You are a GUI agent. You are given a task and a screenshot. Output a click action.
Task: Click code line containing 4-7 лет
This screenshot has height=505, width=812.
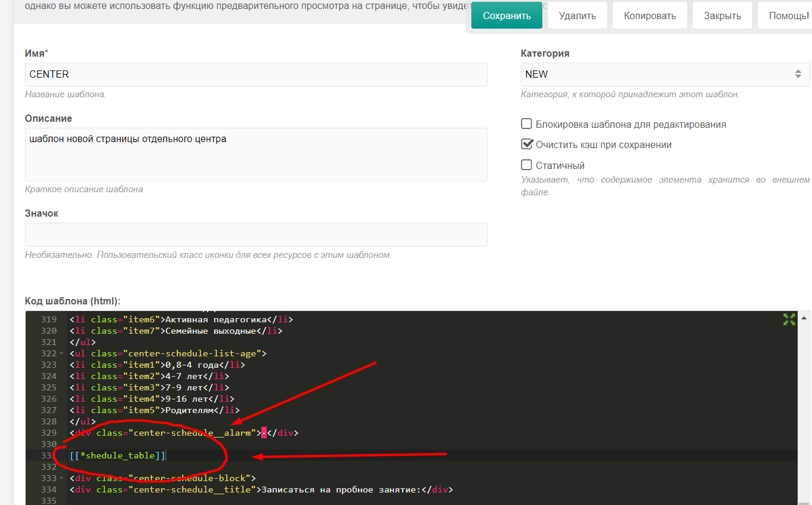tap(149, 376)
